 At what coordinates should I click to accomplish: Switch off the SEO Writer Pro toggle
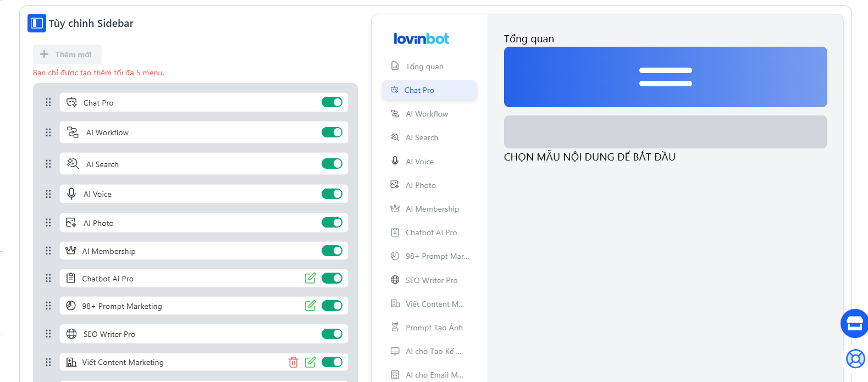point(332,334)
